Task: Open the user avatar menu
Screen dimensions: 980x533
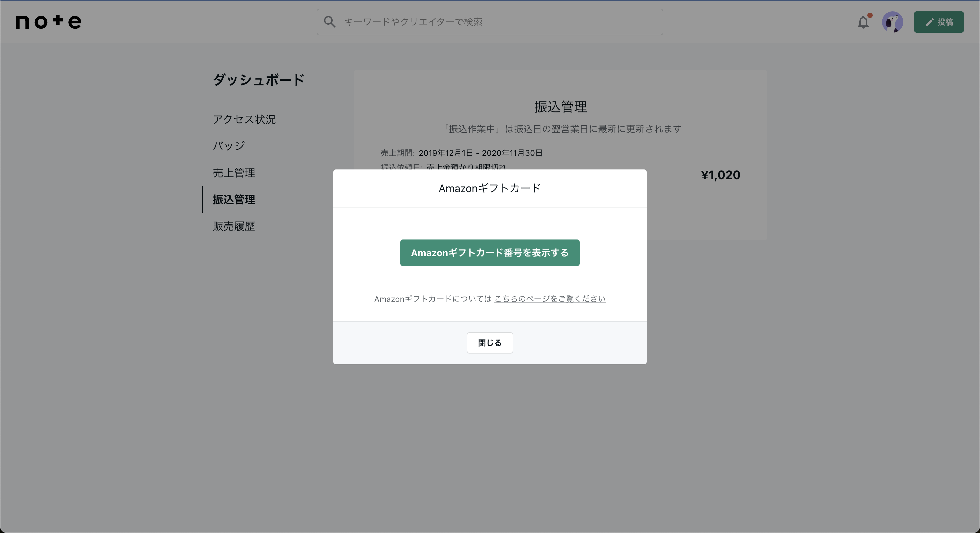Action: [x=893, y=22]
